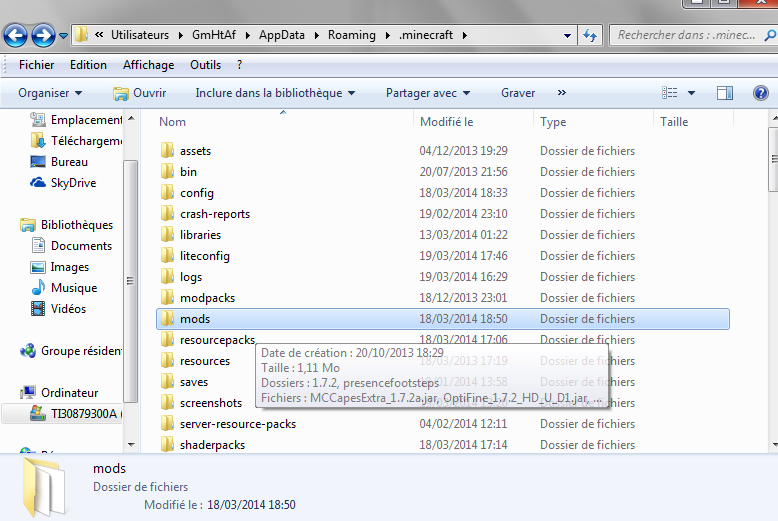This screenshot has width=778, height=521.
Task: Click Utilisateurs in the address breadcrumb
Action: click(x=140, y=35)
